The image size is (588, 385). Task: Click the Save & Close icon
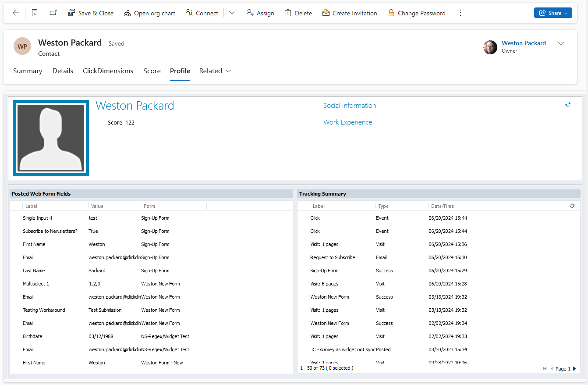pos(71,12)
